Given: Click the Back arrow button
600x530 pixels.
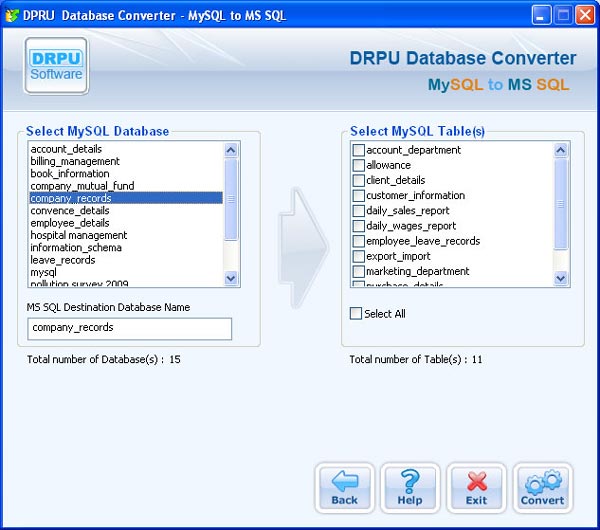Looking at the screenshot, I should pos(344,488).
